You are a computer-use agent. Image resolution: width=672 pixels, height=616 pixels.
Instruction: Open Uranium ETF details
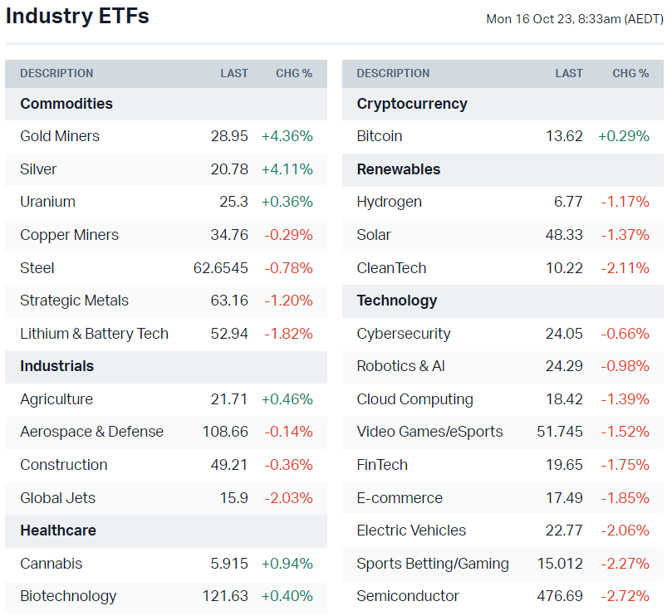point(47,202)
